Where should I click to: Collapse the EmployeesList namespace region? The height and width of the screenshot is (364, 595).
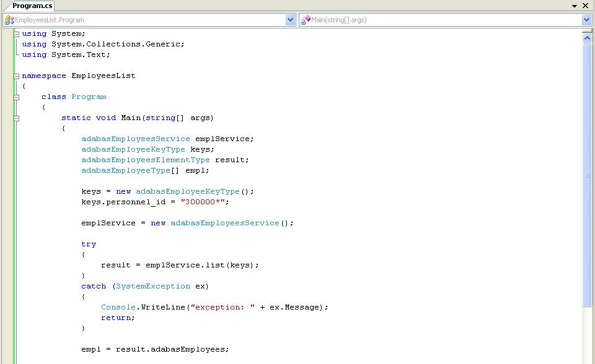pos(15,75)
